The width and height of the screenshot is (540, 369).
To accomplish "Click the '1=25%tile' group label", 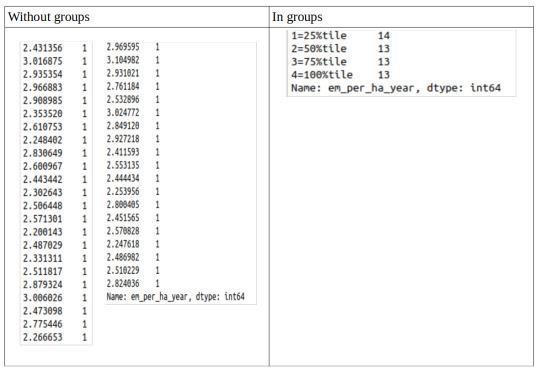I will pos(319,35).
